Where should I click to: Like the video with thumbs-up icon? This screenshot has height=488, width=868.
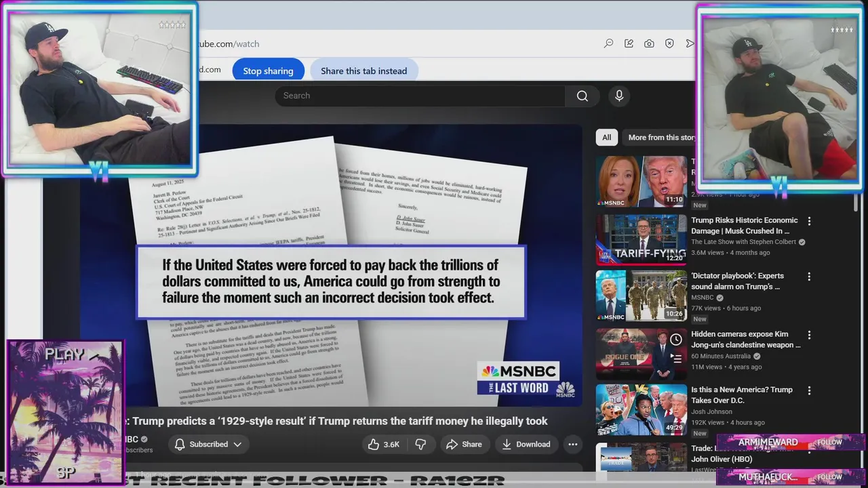click(374, 445)
